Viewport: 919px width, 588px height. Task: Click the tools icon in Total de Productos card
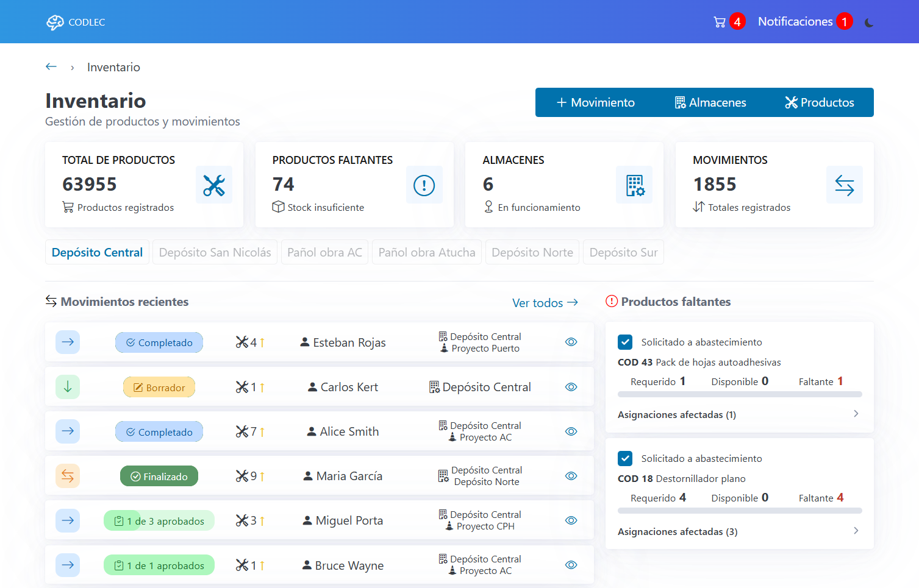214,185
